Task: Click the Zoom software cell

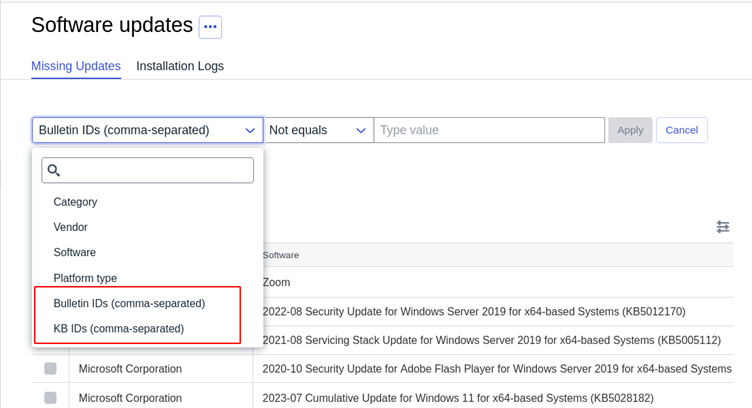Action: coord(276,282)
